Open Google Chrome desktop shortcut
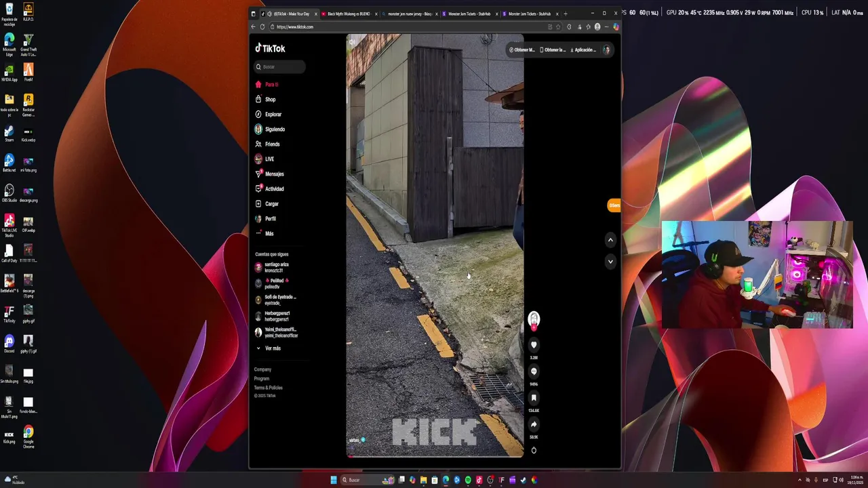Screen dimensions: 868x488 click(28, 436)
